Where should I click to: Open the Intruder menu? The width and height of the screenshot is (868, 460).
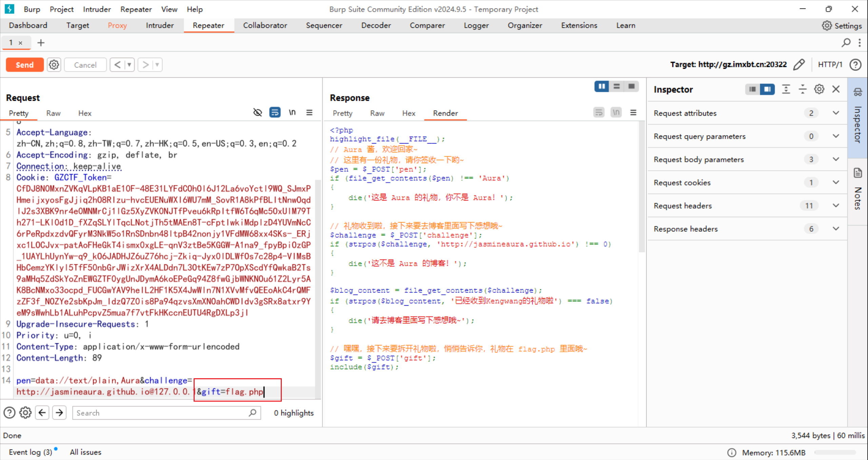(x=97, y=9)
